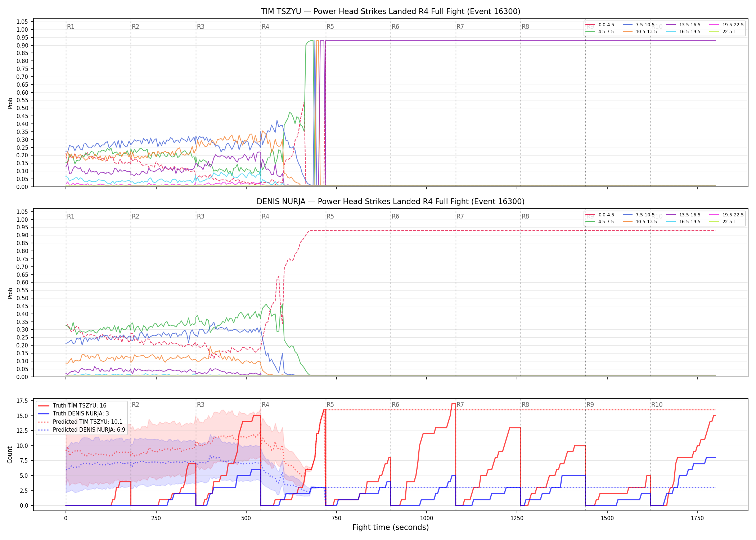756x540 pixels.
Task: Pick the 19.5-22.5 legend entry in DENIS NURJA chart
Action: [x=726, y=215]
